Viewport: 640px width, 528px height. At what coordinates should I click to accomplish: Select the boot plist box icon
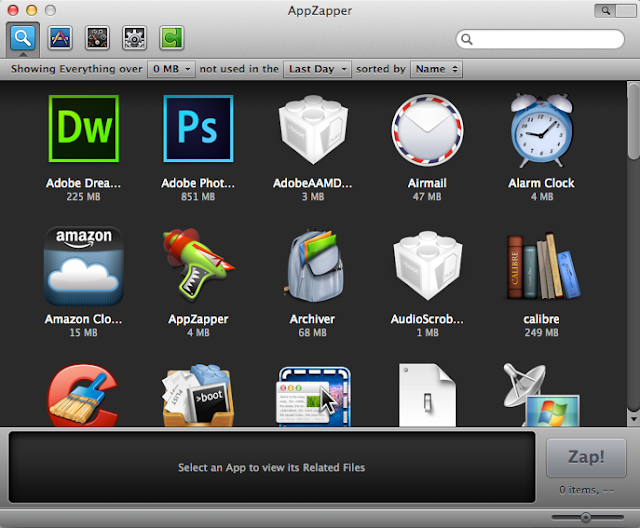pyautogui.click(x=198, y=395)
